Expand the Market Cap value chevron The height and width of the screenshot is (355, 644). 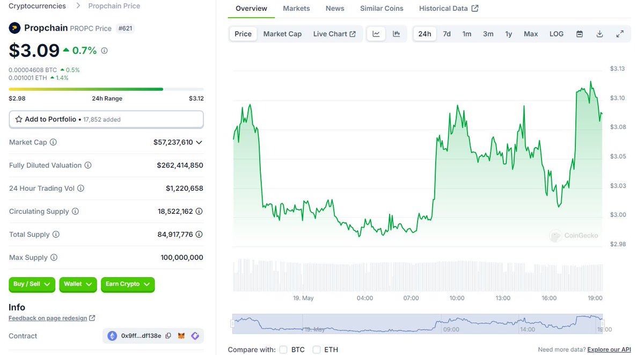(x=199, y=142)
